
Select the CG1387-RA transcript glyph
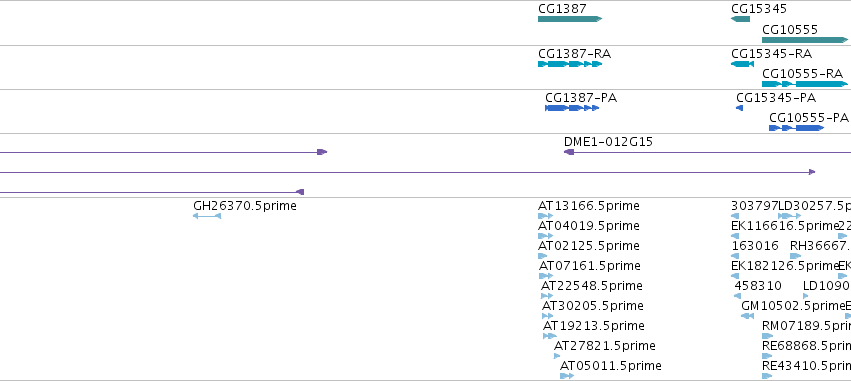click(570, 64)
